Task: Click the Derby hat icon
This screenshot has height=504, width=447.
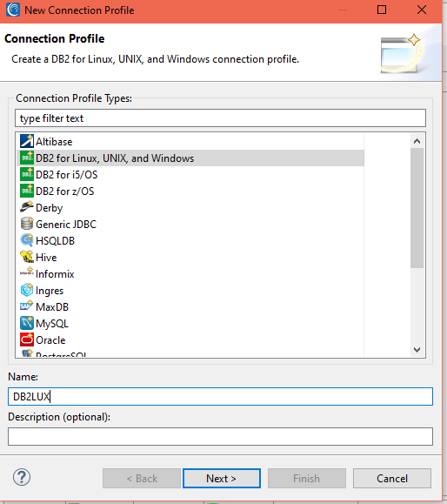Action: pyautogui.click(x=27, y=207)
